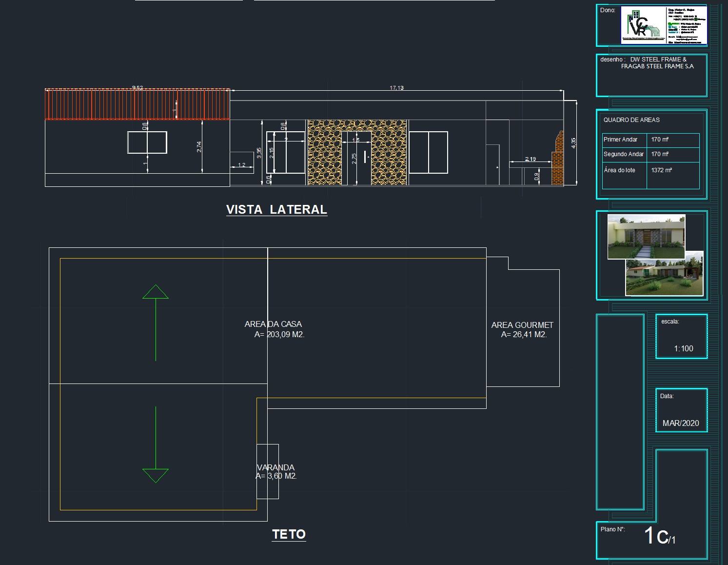The width and height of the screenshot is (728, 565).
Task: Click the Área do lote 1372 m² cell
Action: pyautogui.click(x=661, y=170)
